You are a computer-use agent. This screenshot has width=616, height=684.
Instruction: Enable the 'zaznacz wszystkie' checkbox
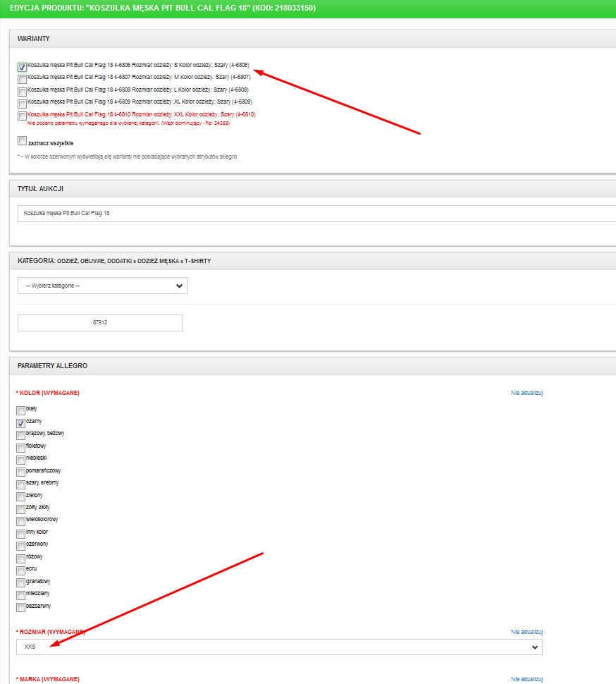click(x=23, y=141)
